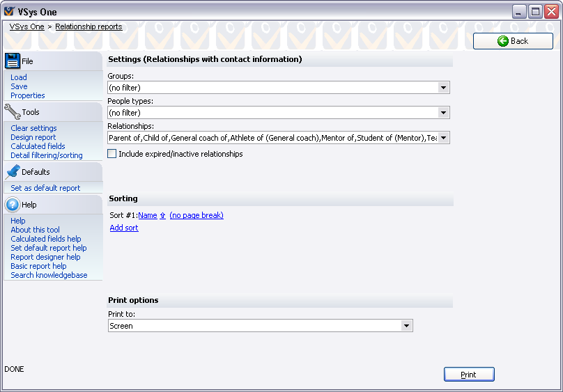This screenshot has width=563, height=392.
Task: Enable Include expired/inactive relationships checkbox
Action: [x=112, y=154]
